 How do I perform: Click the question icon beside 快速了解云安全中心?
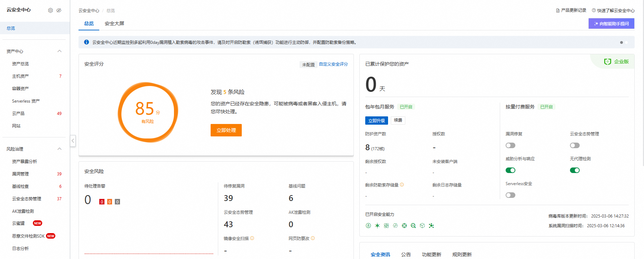(594, 10)
